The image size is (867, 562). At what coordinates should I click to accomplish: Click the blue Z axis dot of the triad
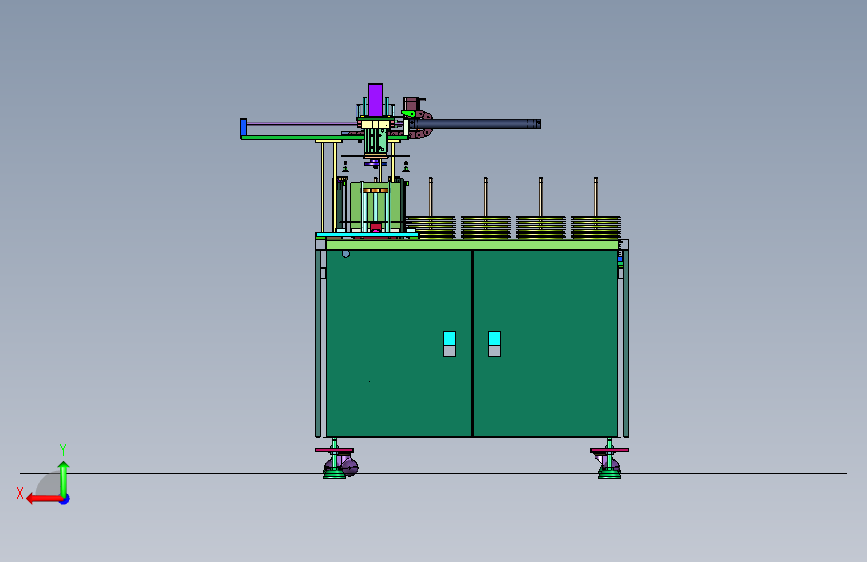click(x=65, y=499)
